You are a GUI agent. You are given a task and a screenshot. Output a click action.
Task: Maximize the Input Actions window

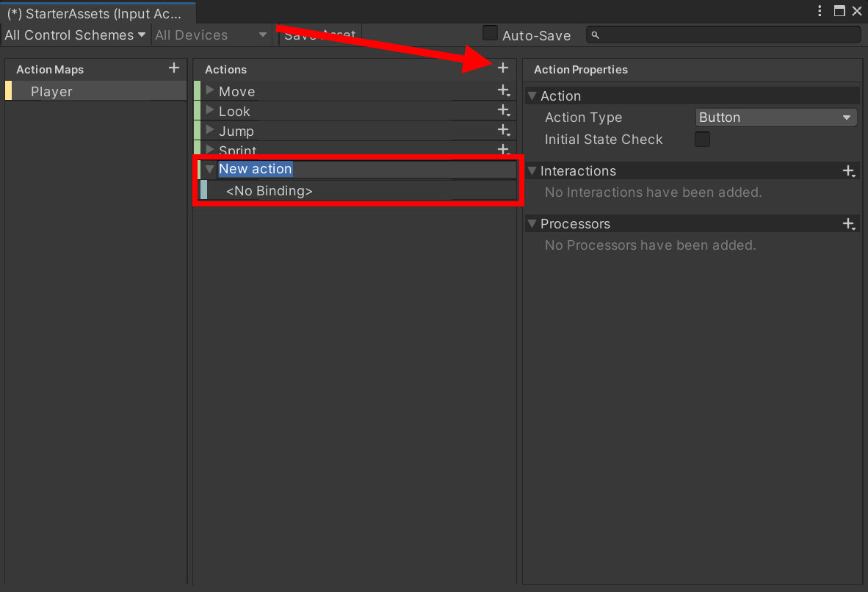point(839,11)
